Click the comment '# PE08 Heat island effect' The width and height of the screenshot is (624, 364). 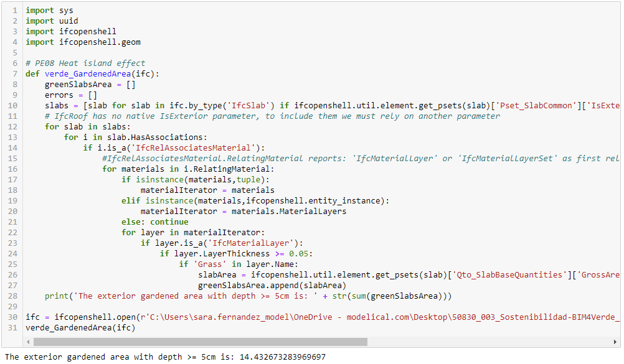point(85,63)
